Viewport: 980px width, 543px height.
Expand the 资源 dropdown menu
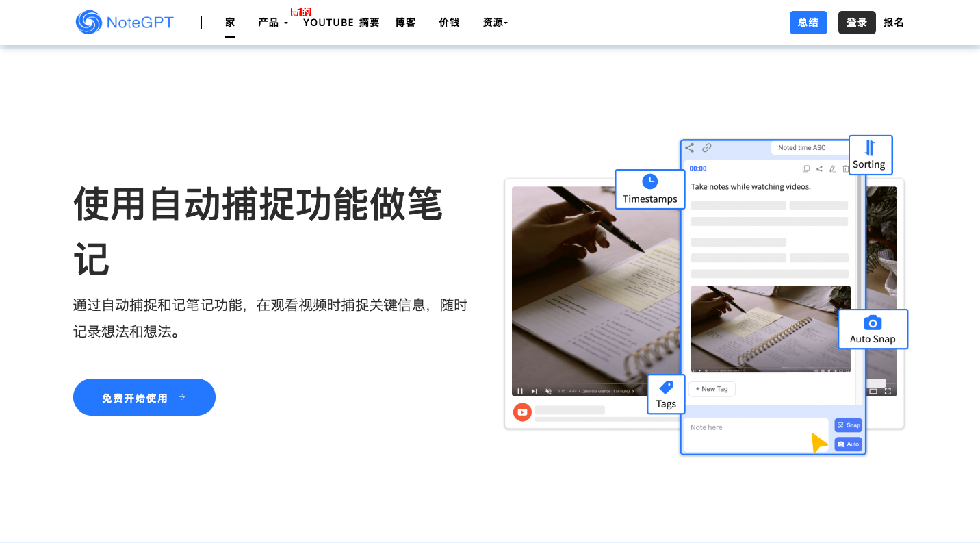(x=495, y=23)
